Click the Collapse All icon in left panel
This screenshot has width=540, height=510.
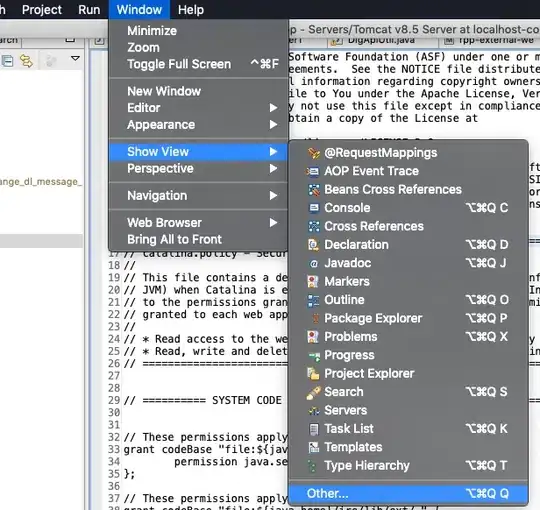[8, 61]
